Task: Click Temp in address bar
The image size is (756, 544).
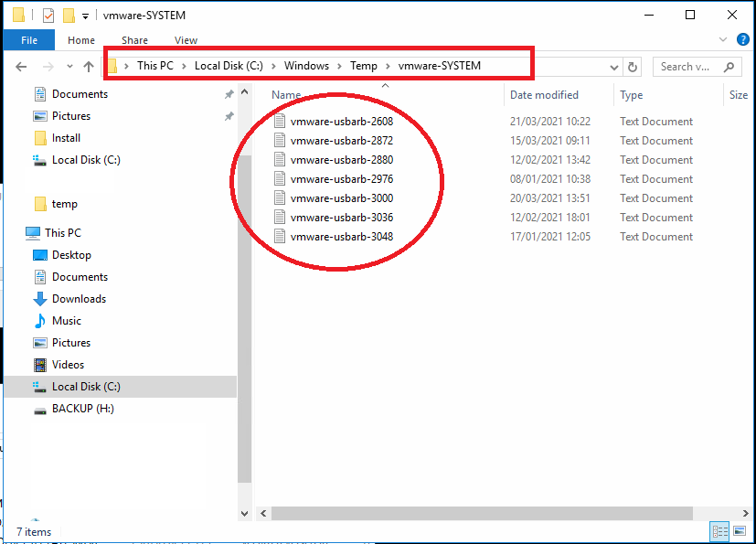Action: point(364,66)
